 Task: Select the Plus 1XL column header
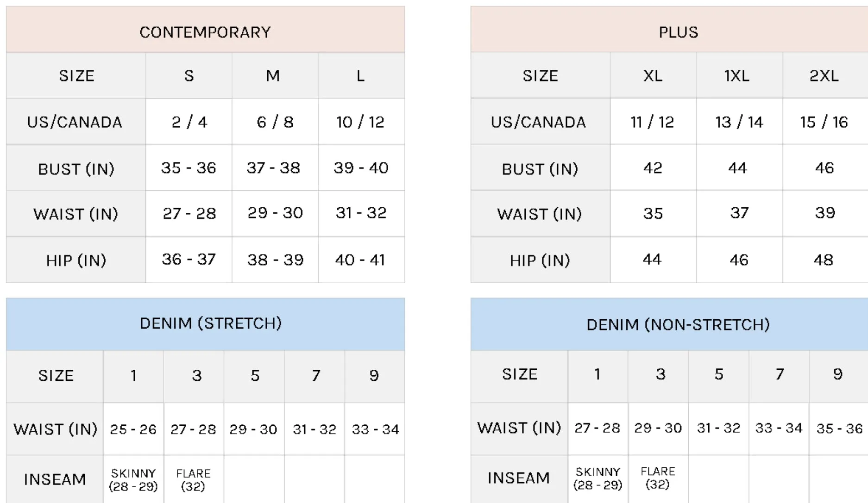pyautogui.click(x=739, y=75)
